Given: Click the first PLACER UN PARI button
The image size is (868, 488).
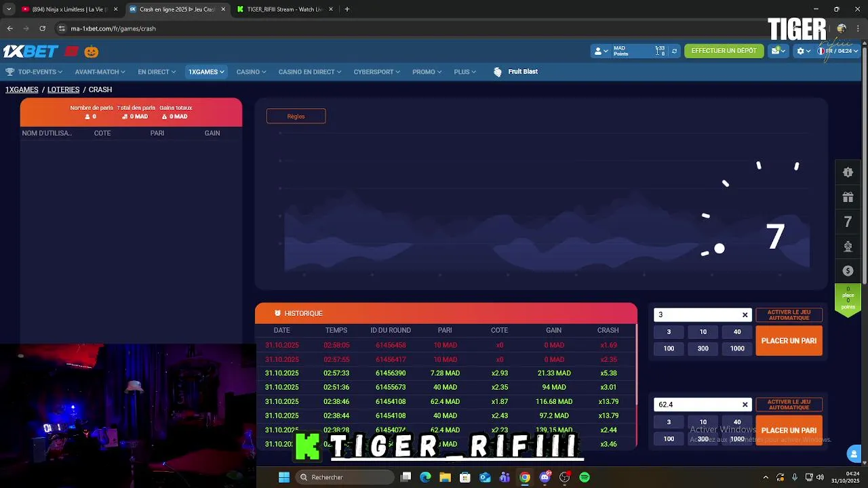Looking at the screenshot, I should pos(789,341).
